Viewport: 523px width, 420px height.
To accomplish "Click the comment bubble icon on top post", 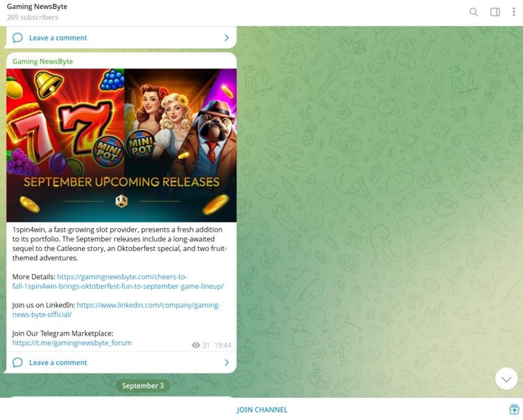I will pyautogui.click(x=17, y=38).
